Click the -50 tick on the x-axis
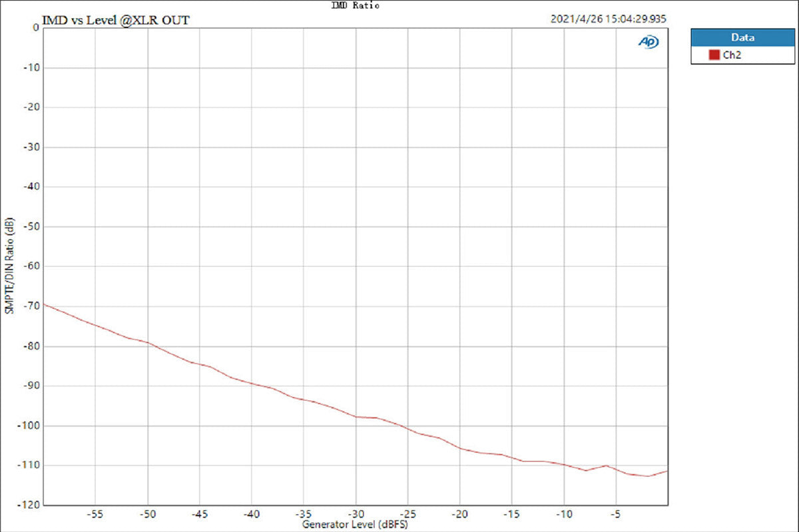 [147, 514]
